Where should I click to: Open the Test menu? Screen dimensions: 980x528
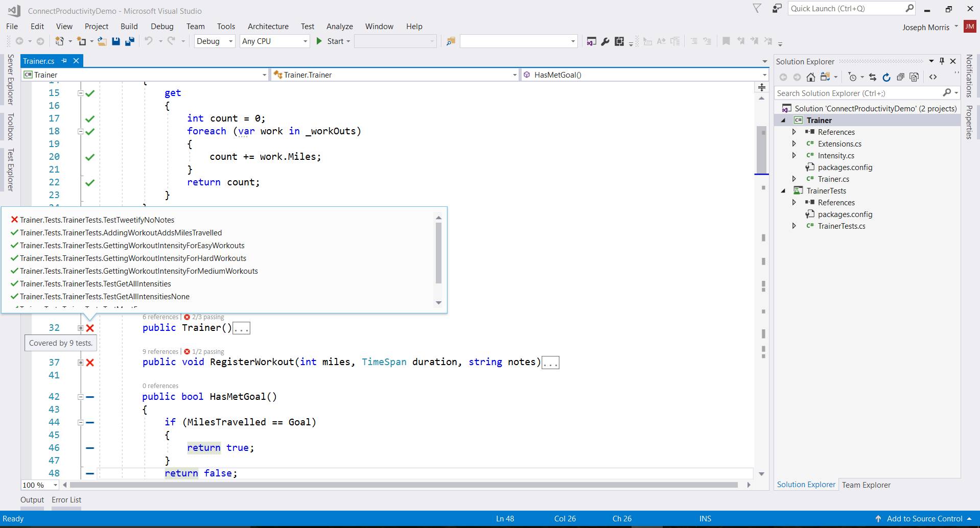(307, 26)
